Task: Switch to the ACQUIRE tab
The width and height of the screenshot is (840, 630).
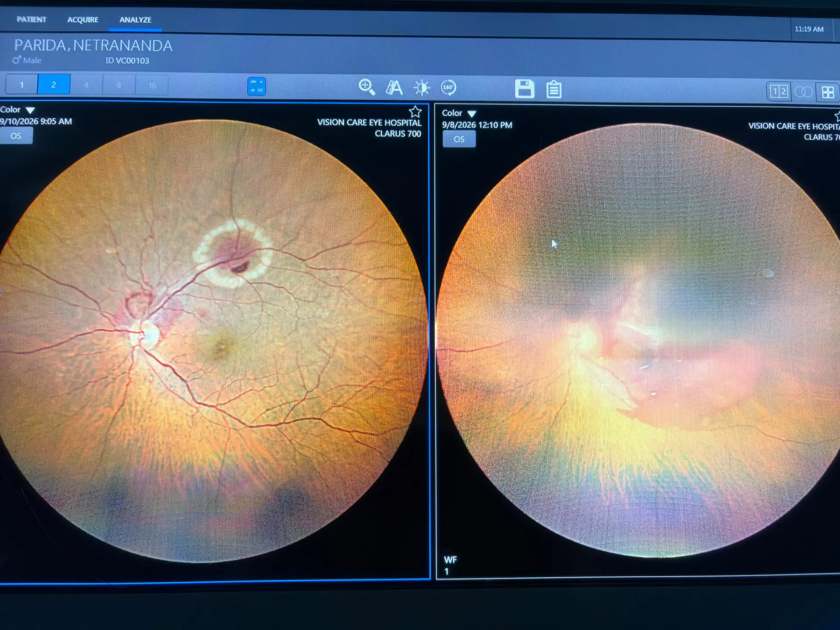Action: point(83,20)
